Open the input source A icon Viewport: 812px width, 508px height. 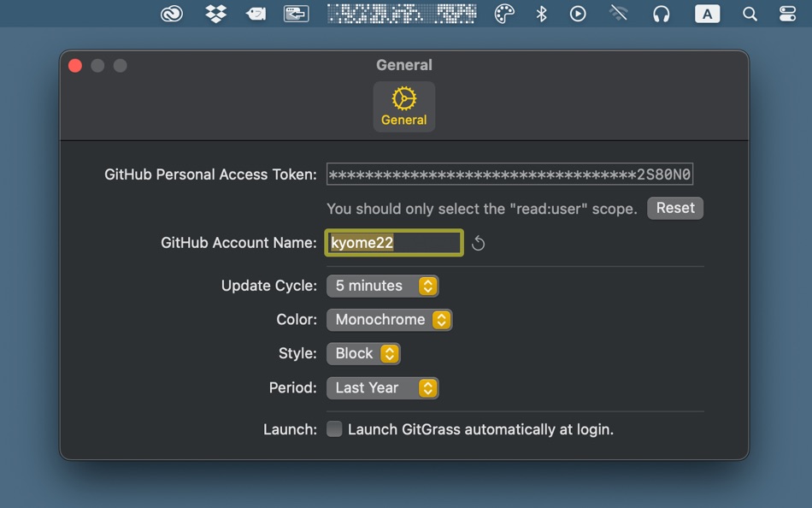707,14
